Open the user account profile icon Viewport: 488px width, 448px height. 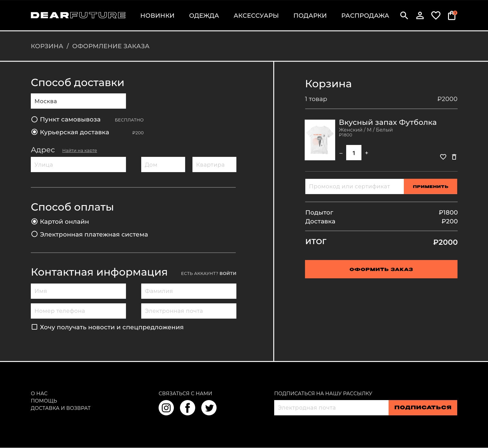pyautogui.click(x=420, y=16)
